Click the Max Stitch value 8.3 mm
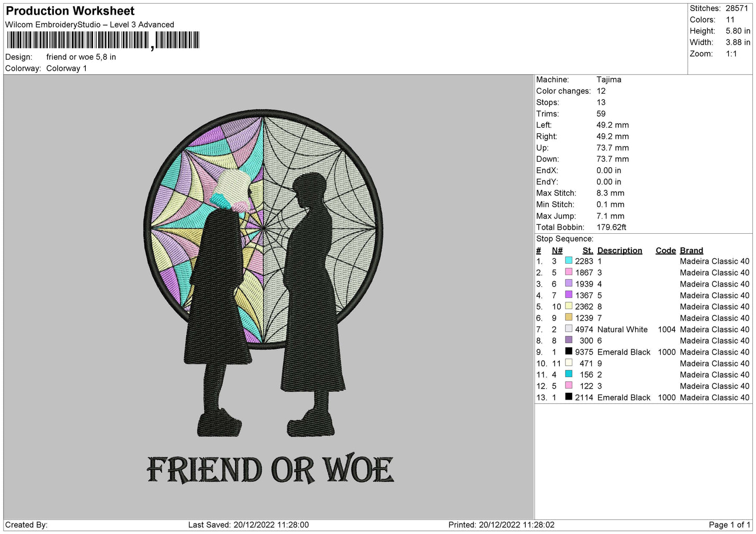 (x=611, y=193)
